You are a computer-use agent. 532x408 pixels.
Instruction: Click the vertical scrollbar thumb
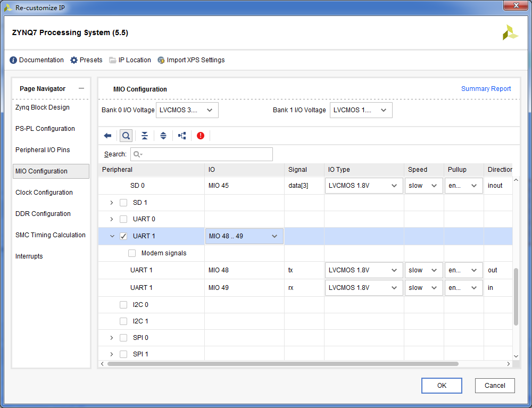pos(516,297)
